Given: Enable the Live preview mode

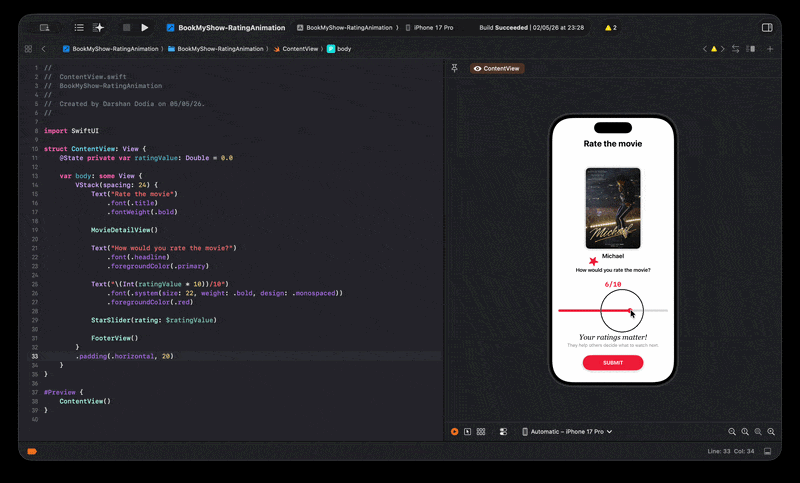Looking at the screenshot, I should tap(455, 431).
